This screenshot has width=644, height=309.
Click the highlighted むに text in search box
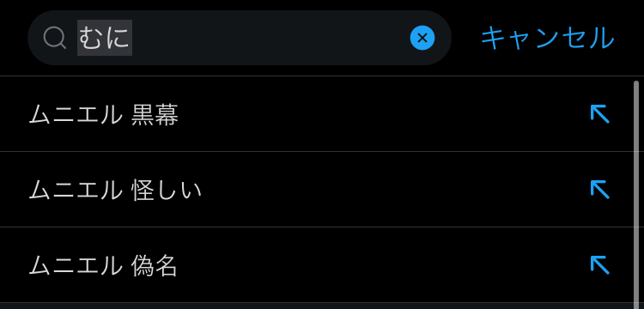[x=104, y=38]
